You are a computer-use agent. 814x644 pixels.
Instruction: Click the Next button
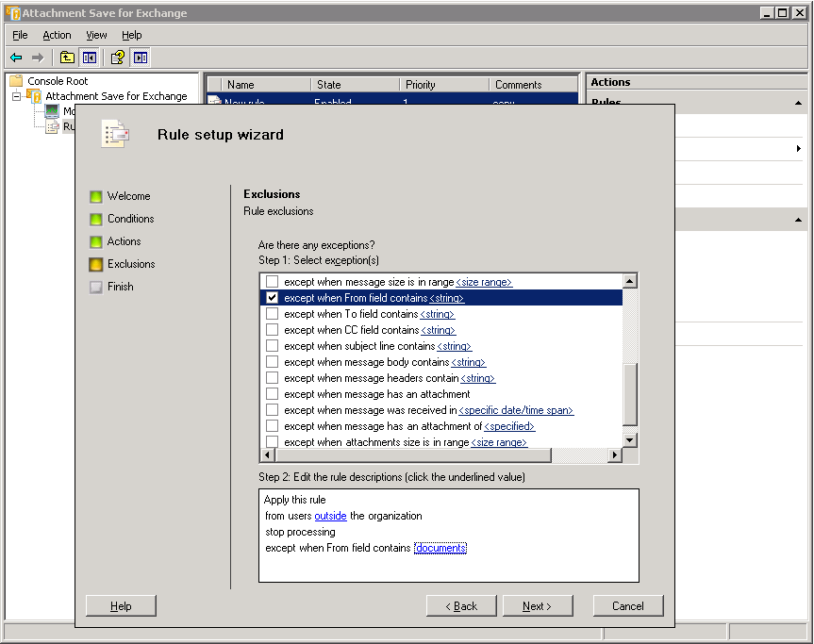pyautogui.click(x=538, y=605)
